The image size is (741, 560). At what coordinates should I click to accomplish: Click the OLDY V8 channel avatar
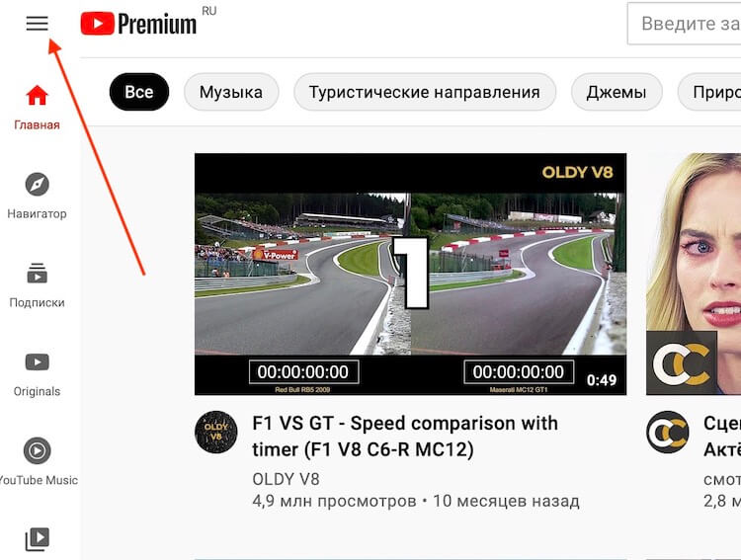216,432
